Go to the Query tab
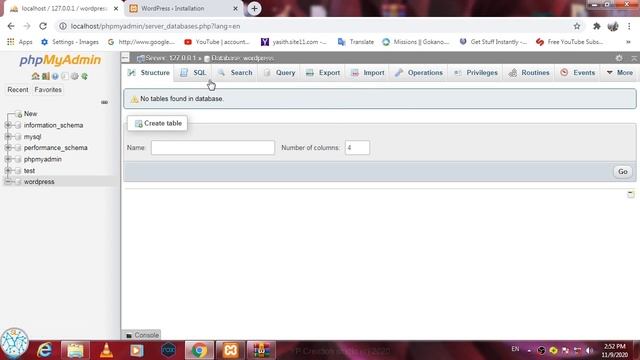The image size is (640, 360). (x=280, y=73)
